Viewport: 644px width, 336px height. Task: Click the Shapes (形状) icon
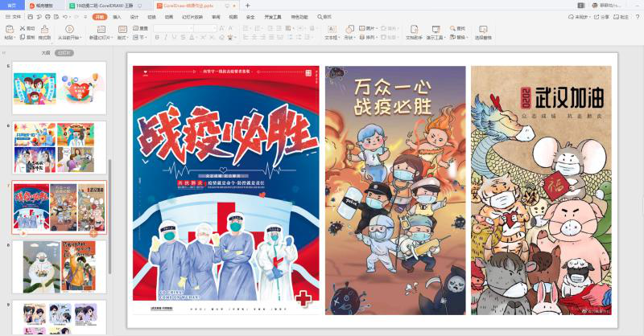pyautogui.click(x=349, y=29)
